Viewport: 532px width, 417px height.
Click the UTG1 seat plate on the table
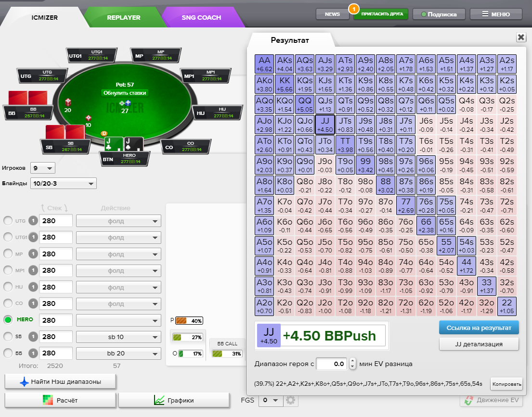click(91, 55)
